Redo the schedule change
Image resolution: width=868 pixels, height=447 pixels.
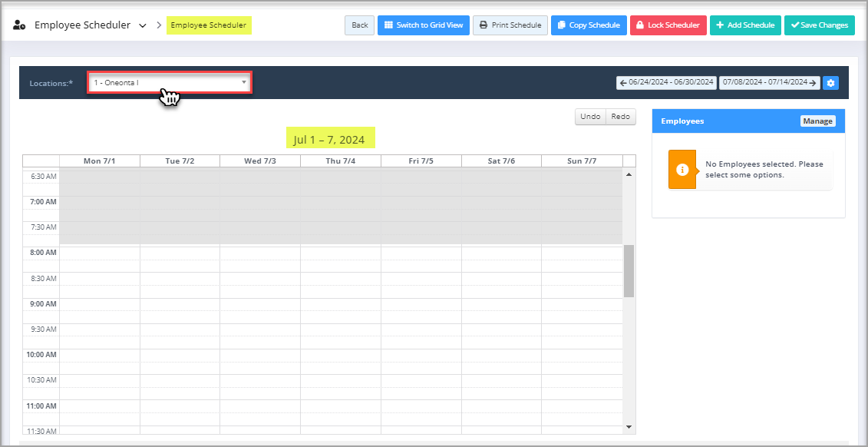(621, 117)
